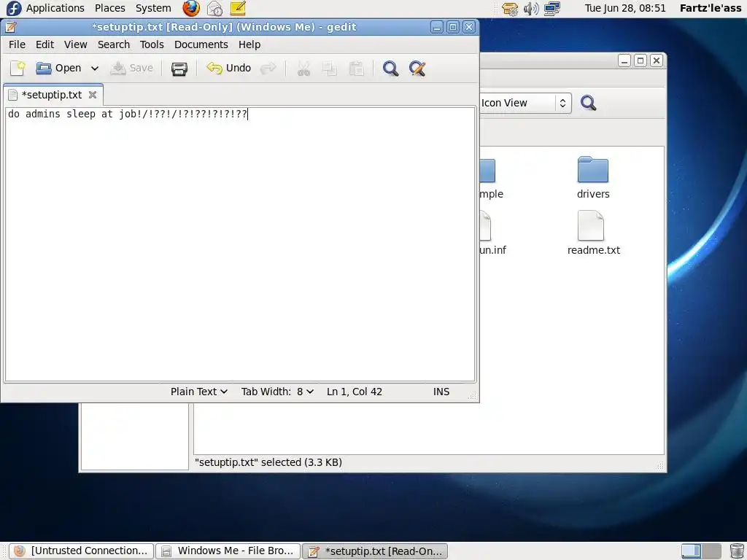Switch to Untrusted Connection taskbar window
747x560 pixels.
82,551
